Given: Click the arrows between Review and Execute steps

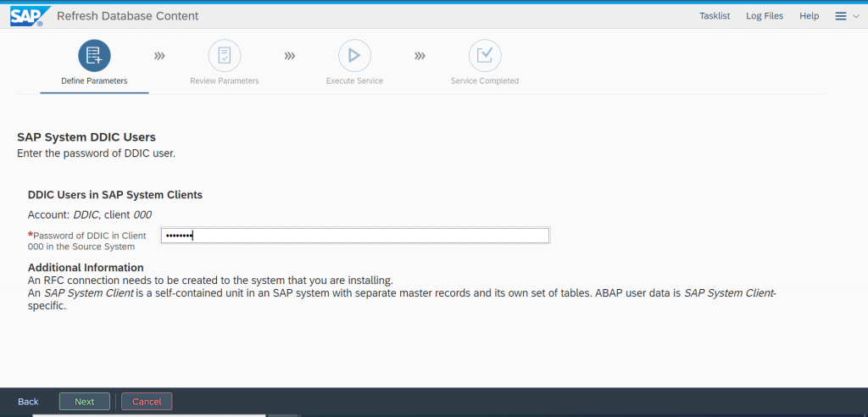Looking at the screenshot, I should point(290,56).
